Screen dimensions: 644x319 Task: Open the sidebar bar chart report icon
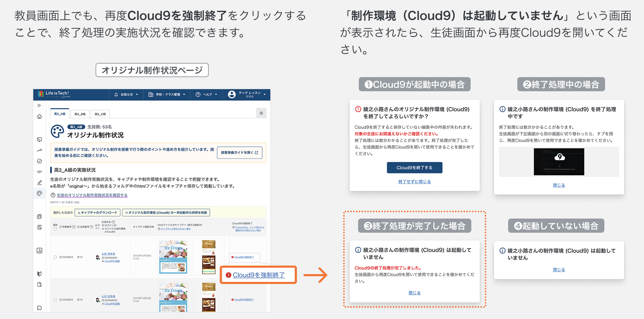(39, 250)
